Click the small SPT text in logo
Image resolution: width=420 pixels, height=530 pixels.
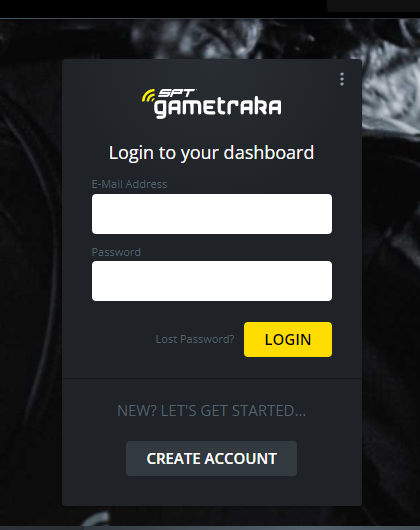[x=176, y=93]
